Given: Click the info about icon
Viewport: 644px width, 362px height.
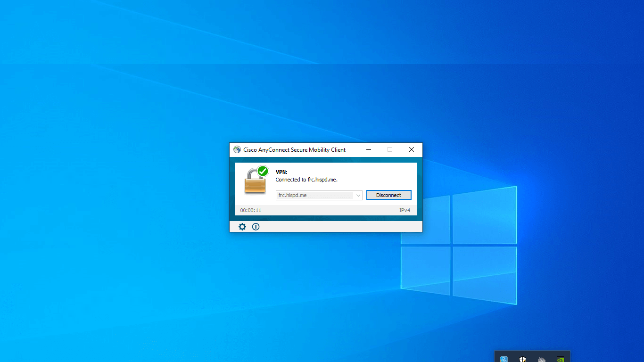Looking at the screenshot, I should [256, 227].
